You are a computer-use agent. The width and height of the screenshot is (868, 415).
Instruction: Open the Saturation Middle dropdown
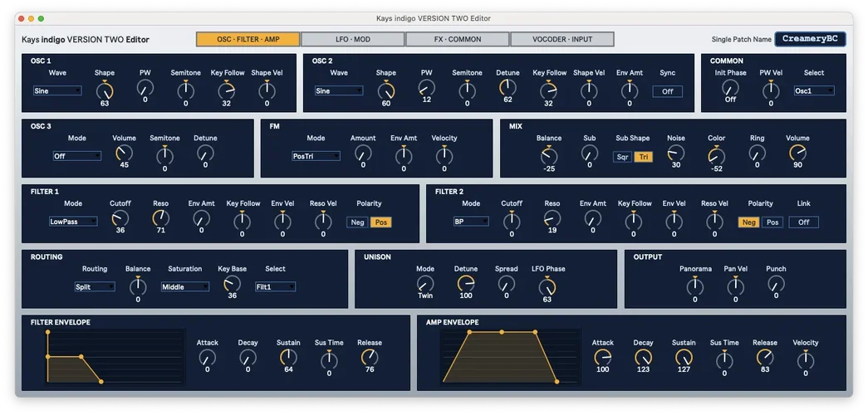coord(185,286)
